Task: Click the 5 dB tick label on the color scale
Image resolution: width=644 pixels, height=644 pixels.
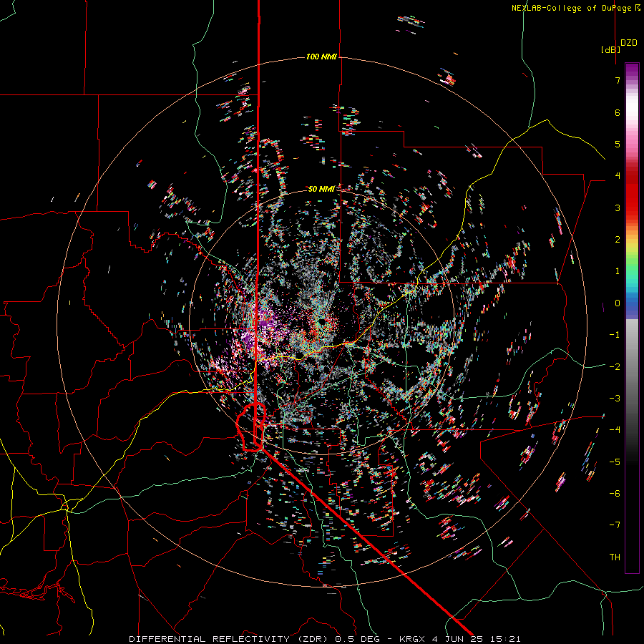Action: 618,144
